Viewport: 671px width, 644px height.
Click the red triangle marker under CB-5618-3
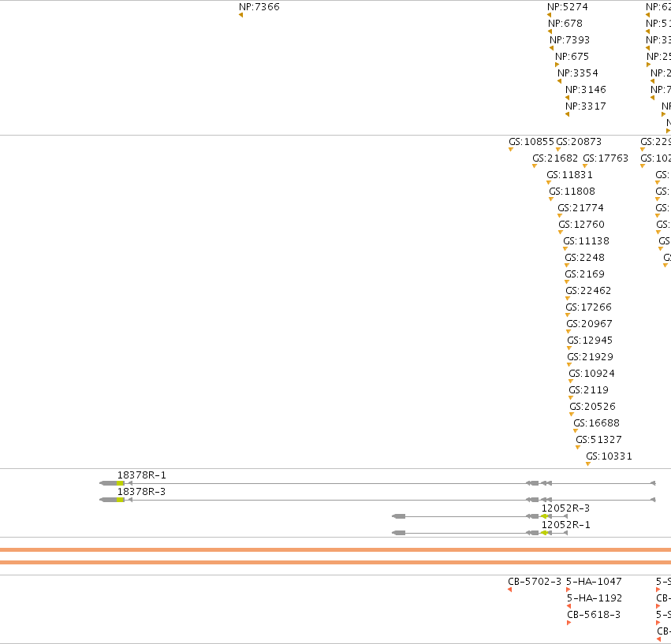tap(568, 623)
